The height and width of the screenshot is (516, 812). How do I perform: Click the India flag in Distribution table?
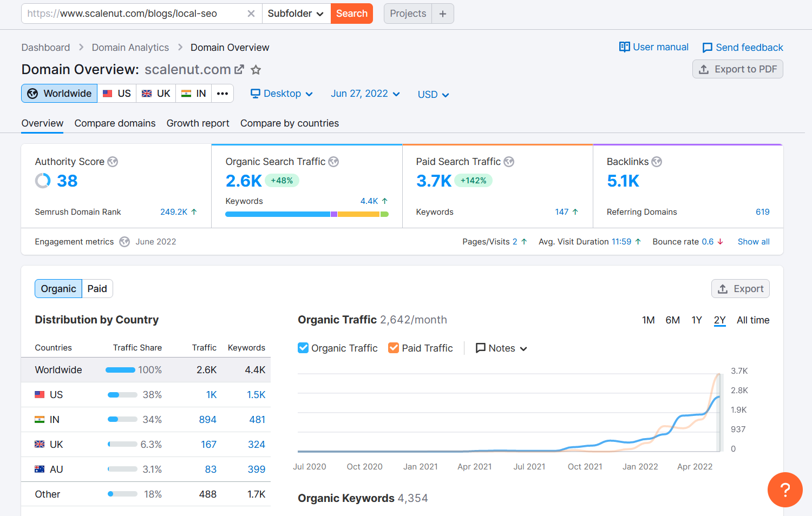click(40, 420)
